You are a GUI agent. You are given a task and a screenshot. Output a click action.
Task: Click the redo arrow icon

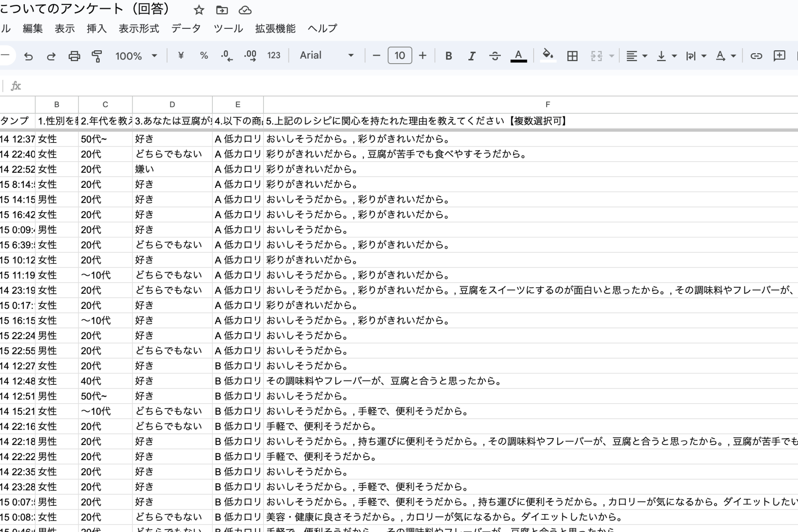(x=51, y=56)
